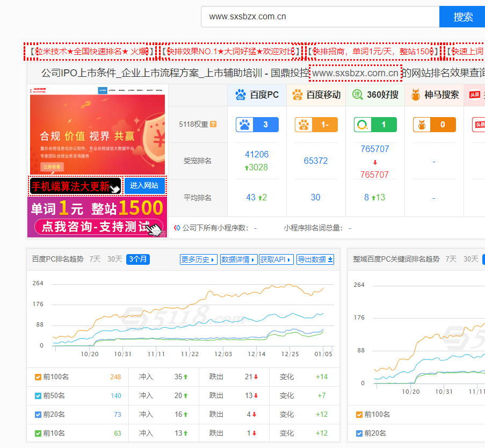The width and height of the screenshot is (485, 448).
Task: Click the 前50名 变化 value +7
Action: pyautogui.click(x=322, y=396)
